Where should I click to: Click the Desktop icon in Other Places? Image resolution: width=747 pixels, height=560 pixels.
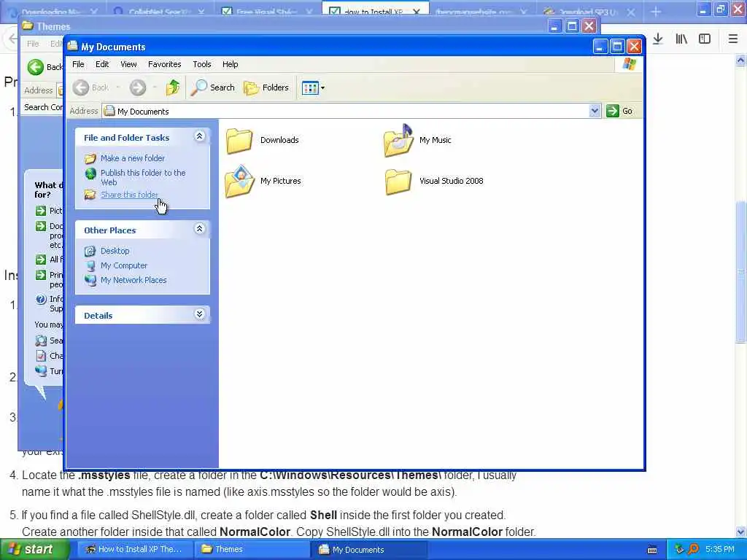pyautogui.click(x=90, y=251)
